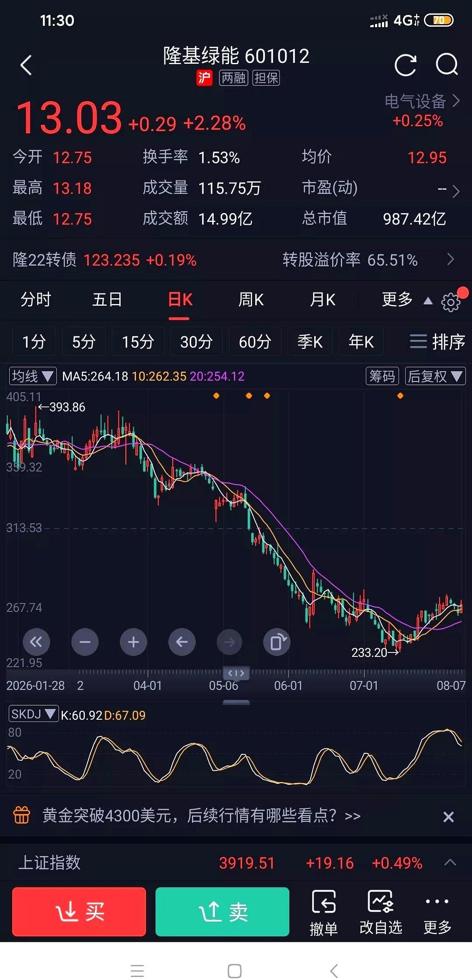Switch to 分时 tab
472x980 pixels.
pos(36,300)
